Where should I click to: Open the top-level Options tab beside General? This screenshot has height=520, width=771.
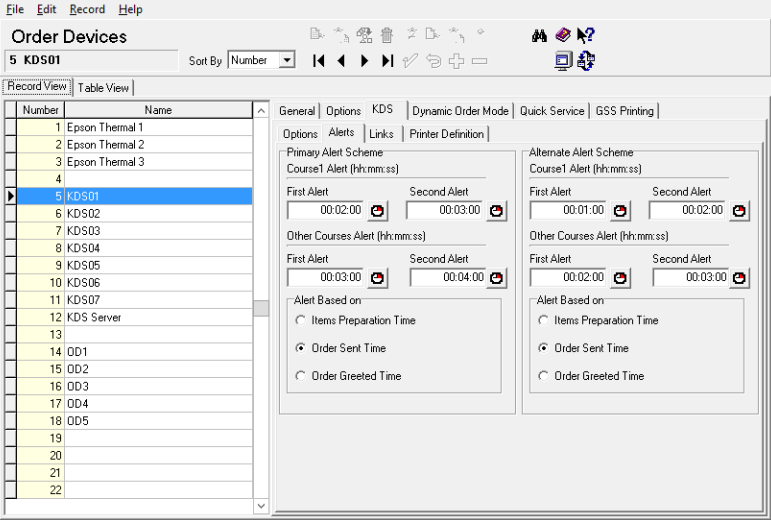coord(343,111)
